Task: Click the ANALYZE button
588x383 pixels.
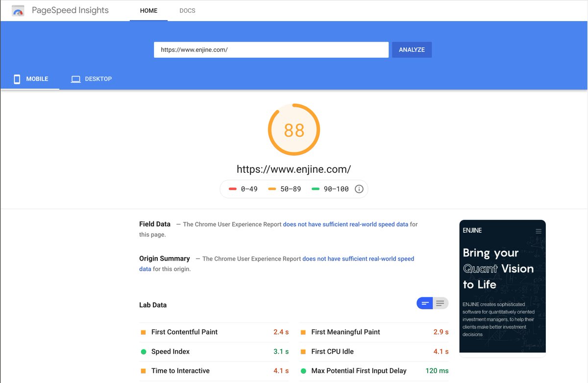Action: (412, 49)
